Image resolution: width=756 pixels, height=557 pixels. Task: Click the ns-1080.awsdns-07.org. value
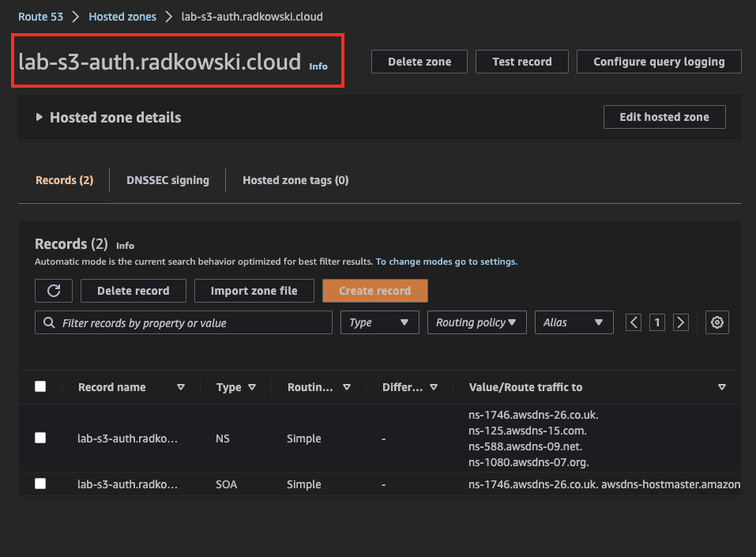[x=528, y=462]
